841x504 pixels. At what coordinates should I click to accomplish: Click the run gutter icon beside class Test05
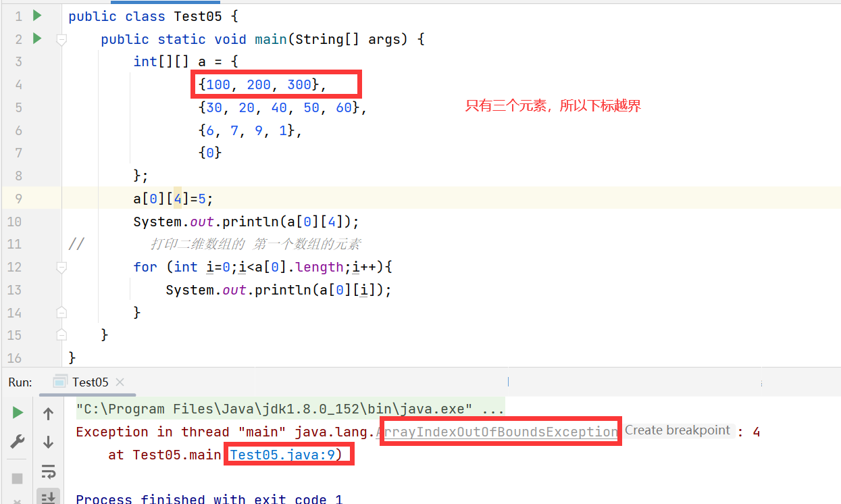click(37, 16)
